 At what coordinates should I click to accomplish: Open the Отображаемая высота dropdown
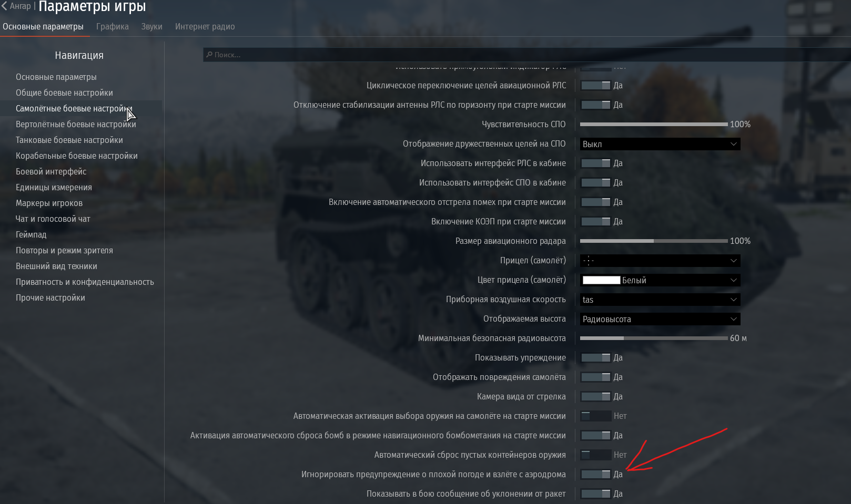[660, 319]
